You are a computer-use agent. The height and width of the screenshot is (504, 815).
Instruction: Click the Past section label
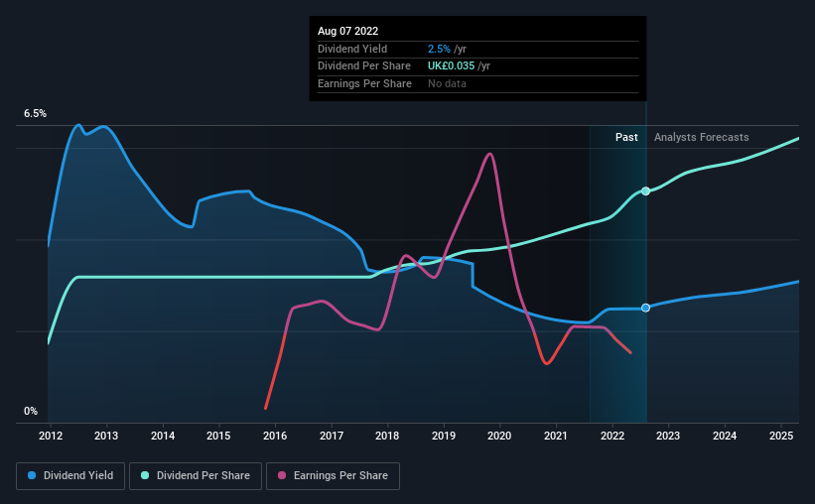click(x=626, y=137)
